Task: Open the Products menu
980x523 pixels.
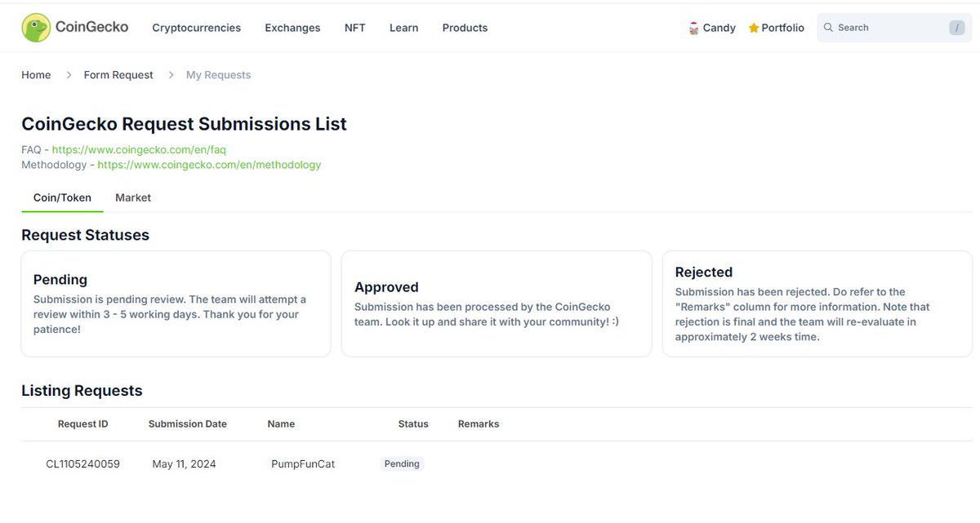Action: click(x=465, y=28)
